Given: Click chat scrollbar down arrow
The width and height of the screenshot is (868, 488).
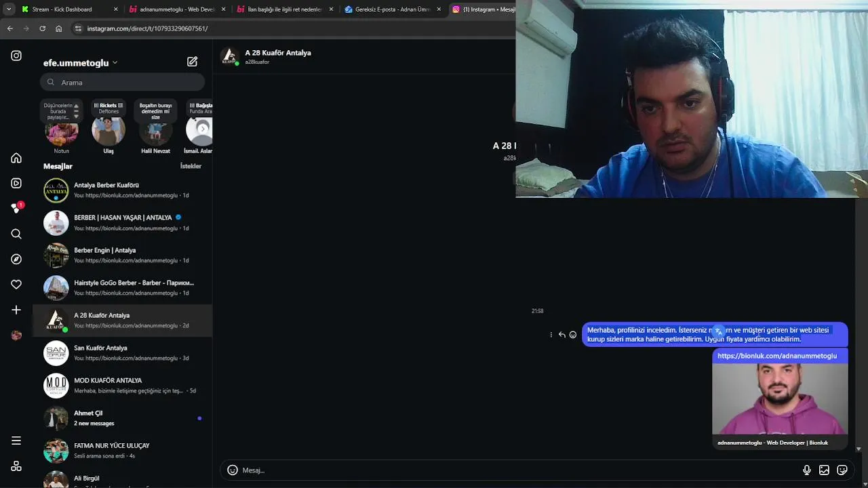Looking at the screenshot, I should tap(859, 449).
